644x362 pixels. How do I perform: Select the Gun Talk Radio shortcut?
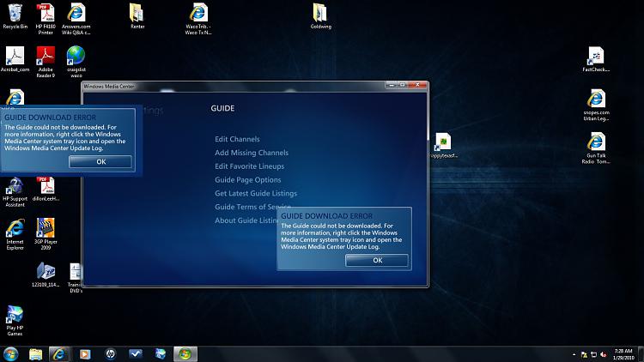596,148
